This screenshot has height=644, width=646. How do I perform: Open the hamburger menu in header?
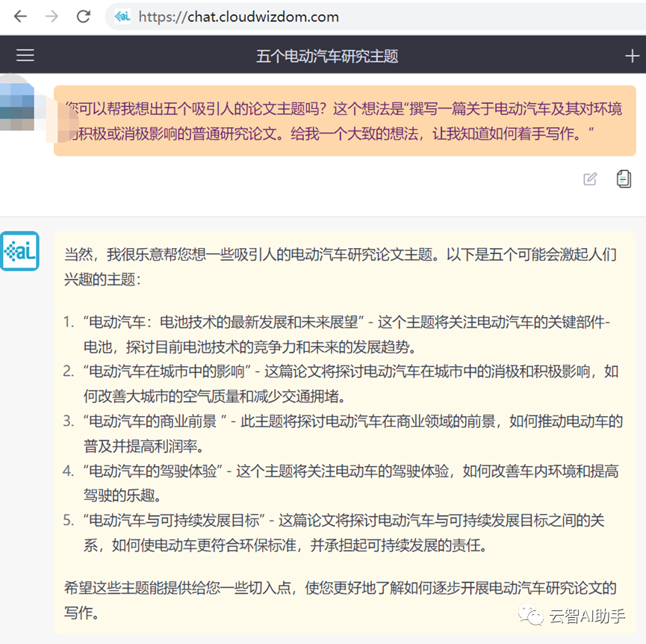click(x=25, y=55)
